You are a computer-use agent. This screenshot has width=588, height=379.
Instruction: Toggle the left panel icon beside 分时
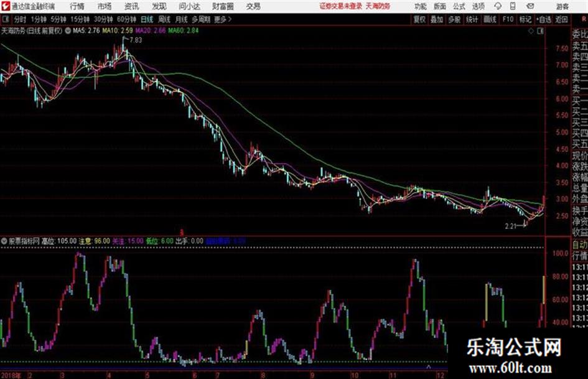tap(5, 19)
